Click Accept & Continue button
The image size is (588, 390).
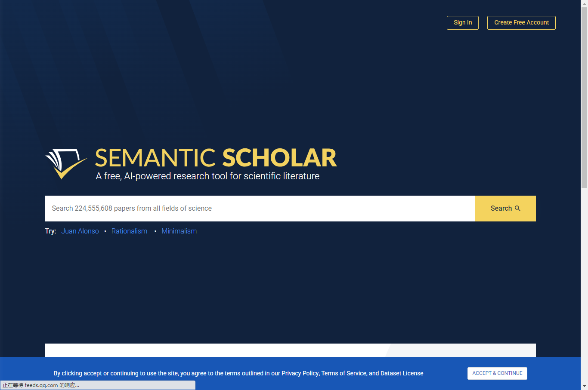497,373
